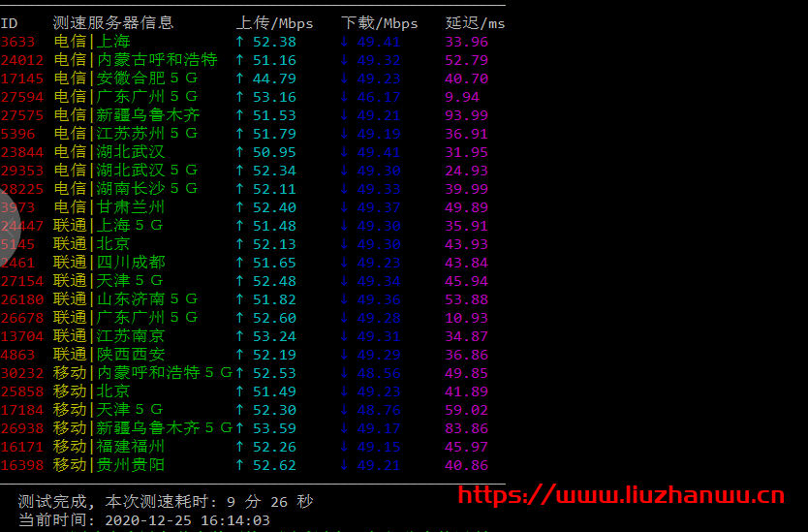Select the 电信|内蒙古呼和浩特 server entry
The image size is (808, 532).
[x=136, y=60]
